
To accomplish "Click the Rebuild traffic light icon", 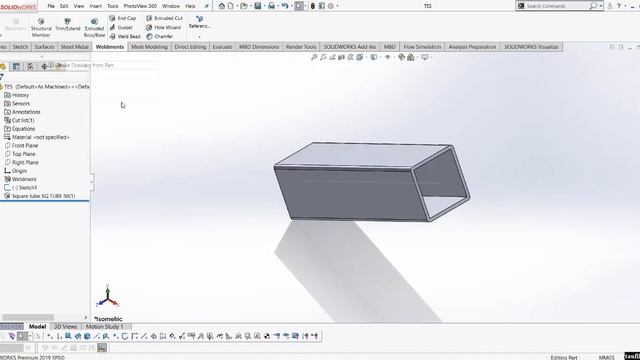I will 313,6.
